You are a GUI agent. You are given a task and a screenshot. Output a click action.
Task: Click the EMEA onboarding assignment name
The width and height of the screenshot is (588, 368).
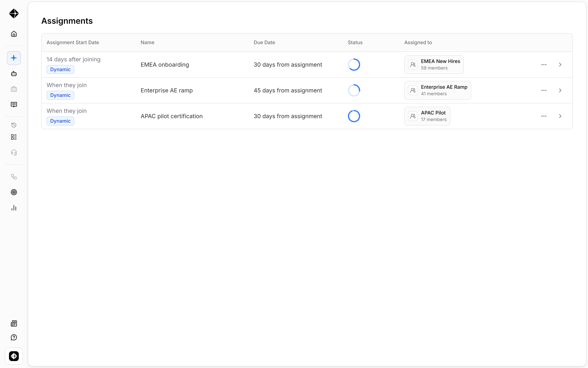(x=165, y=65)
